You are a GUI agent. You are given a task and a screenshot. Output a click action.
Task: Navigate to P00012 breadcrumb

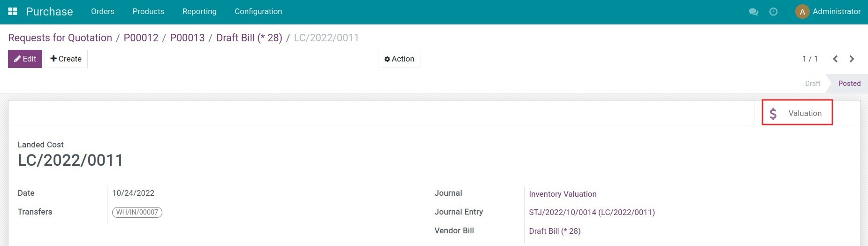pyautogui.click(x=141, y=38)
